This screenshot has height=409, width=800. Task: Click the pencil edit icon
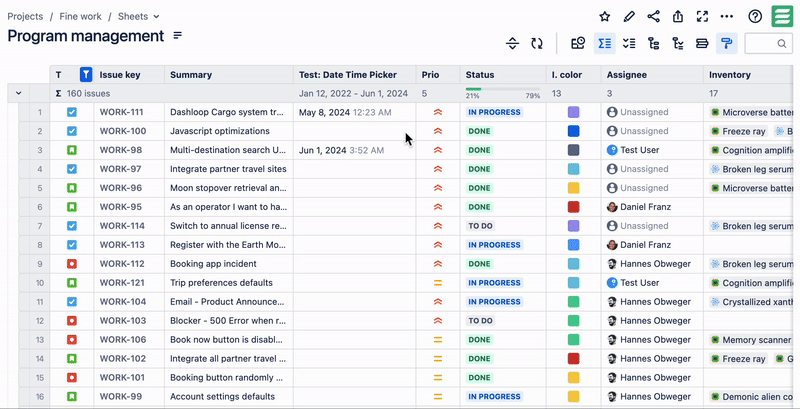pyautogui.click(x=629, y=17)
